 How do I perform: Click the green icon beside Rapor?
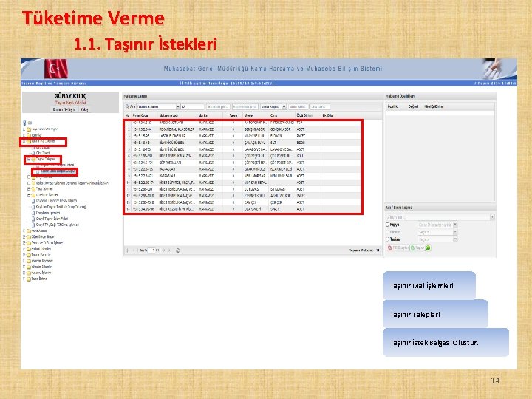(428, 248)
